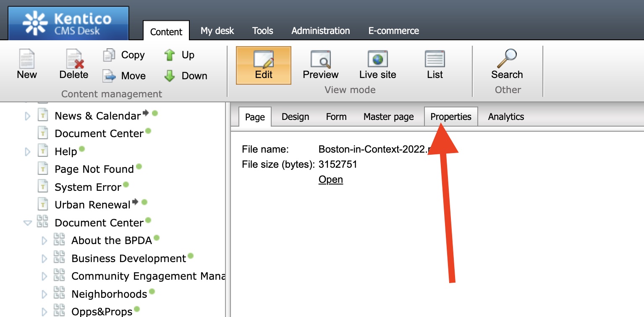Click the New document icon

(27, 59)
